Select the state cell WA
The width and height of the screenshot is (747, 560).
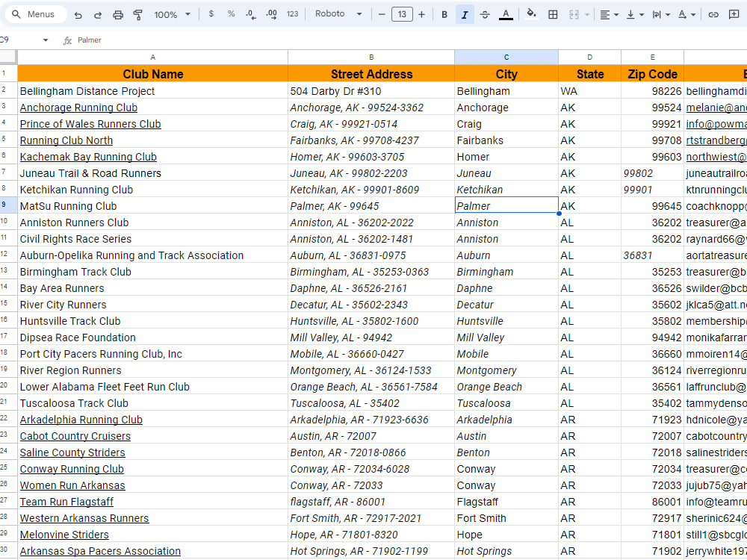(590, 91)
